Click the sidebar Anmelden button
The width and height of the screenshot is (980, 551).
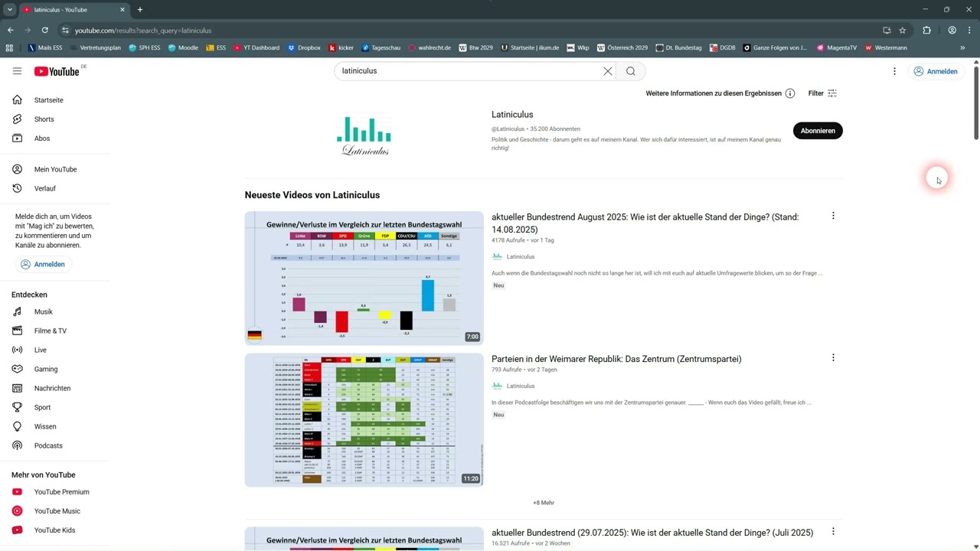[x=43, y=264]
